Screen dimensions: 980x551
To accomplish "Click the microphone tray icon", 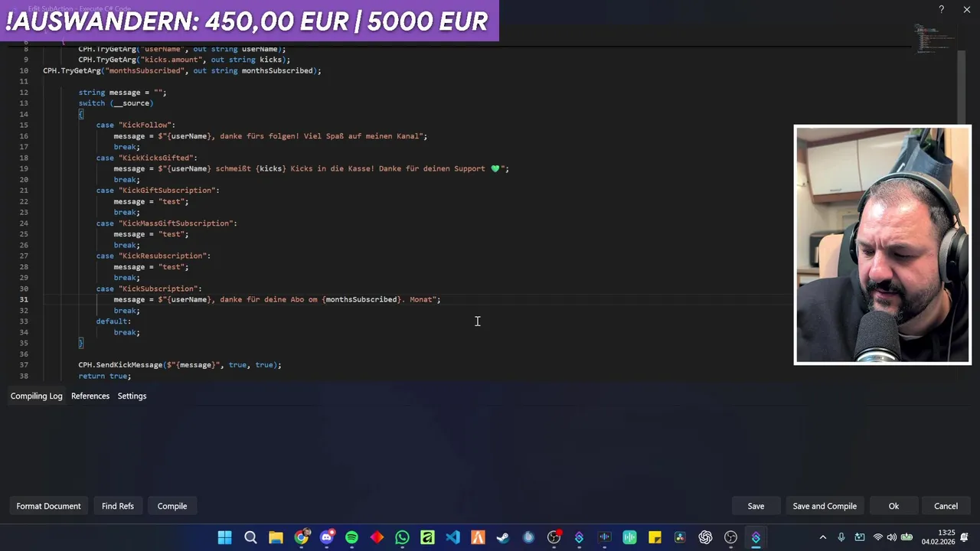I will pyautogui.click(x=841, y=537).
